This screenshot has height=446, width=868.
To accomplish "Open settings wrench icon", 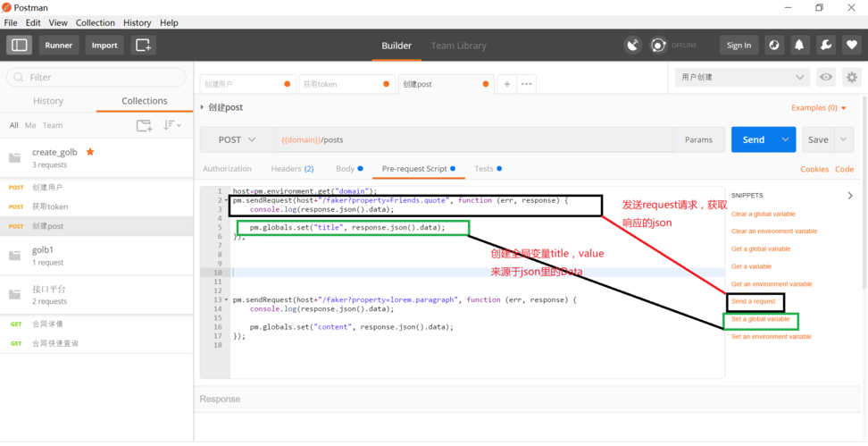I will [825, 46].
